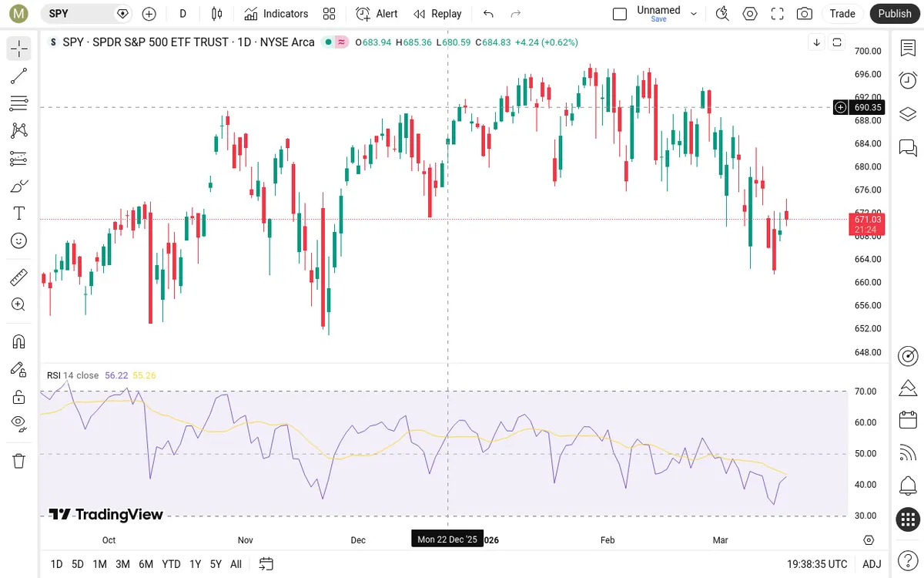This screenshot has width=924, height=578.
Task: Undo the last chart action
Action: coord(488,13)
